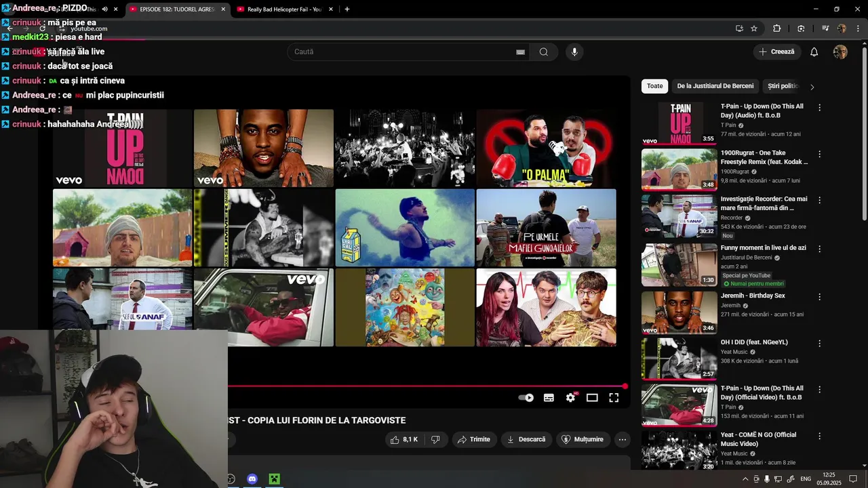Select the Știri politice filter chip

coord(783,86)
